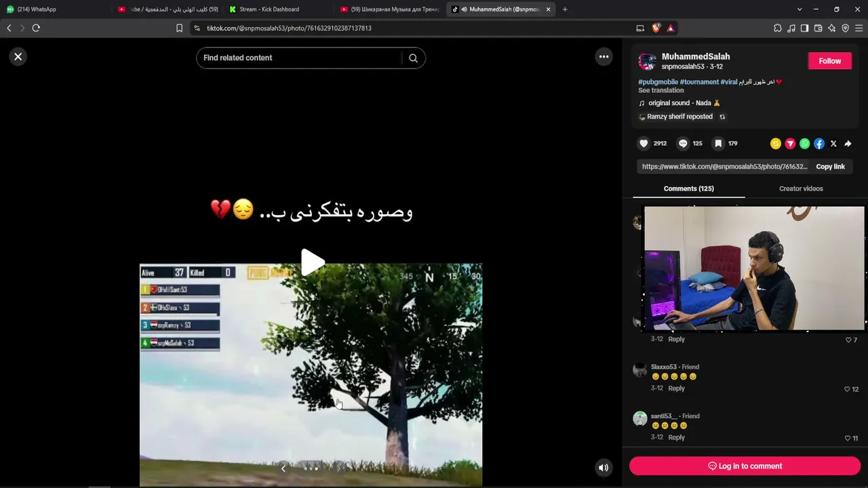The height and width of the screenshot is (488, 868).
Task: Expand the tab search dropdown arrow
Action: 800,9
